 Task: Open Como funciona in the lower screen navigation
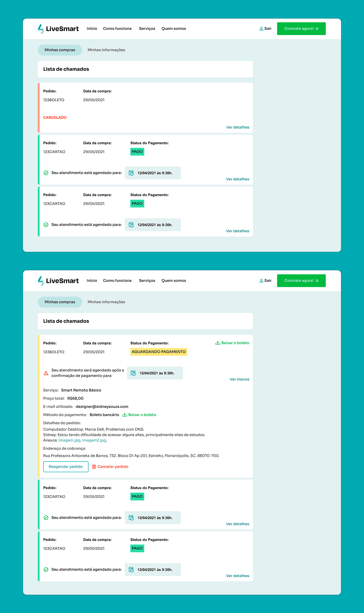[117, 280]
